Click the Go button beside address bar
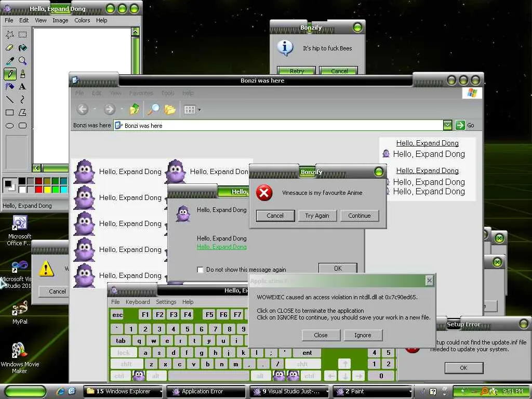The image size is (532, 399). click(465, 125)
